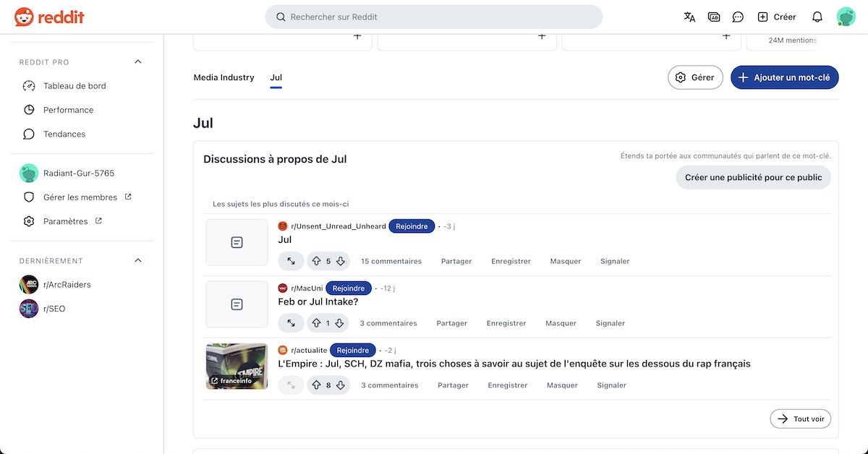
Task: Open the notifications bell
Action: (817, 17)
